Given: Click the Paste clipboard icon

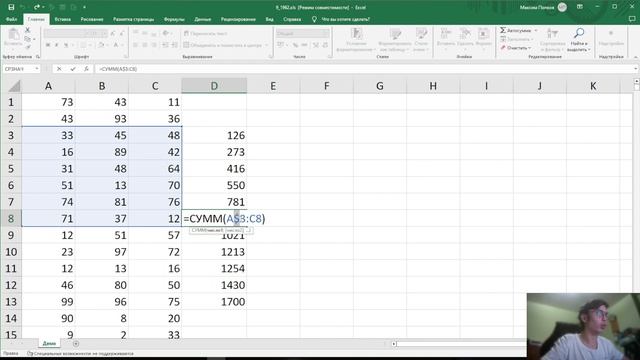Looking at the screenshot, I should [13, 35].
